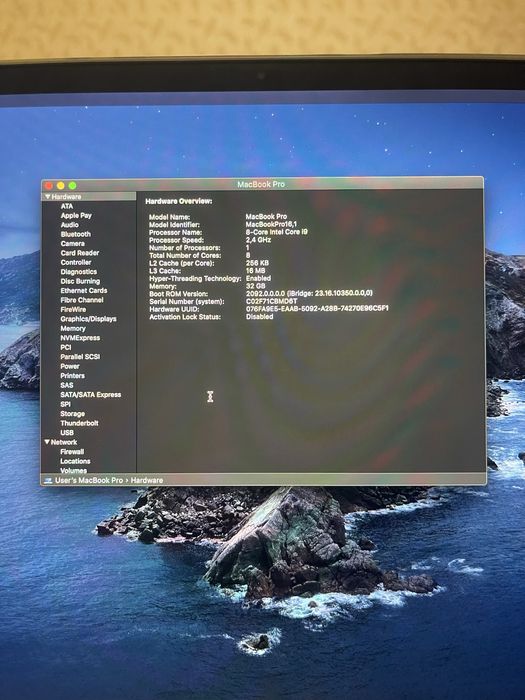Click the Number of Processors label
This screenshot has height=700, width=525.
pos(184,248)
